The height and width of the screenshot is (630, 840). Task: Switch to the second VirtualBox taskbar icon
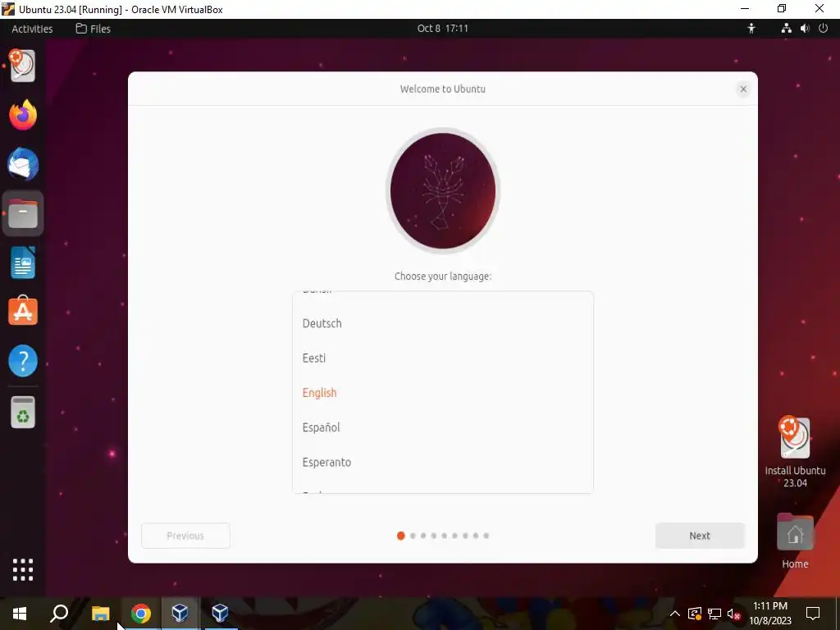pyautogui.click(x=220, y=614)
